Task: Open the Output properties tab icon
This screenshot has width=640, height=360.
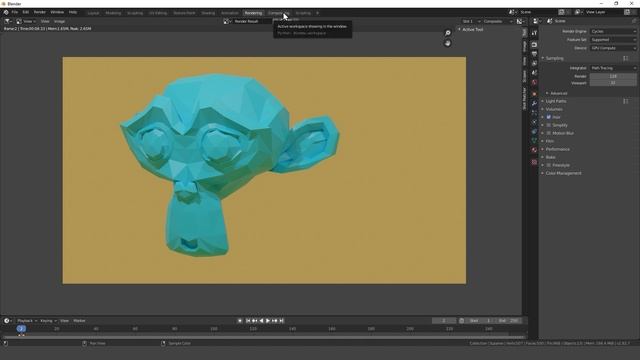Action: 534,54
